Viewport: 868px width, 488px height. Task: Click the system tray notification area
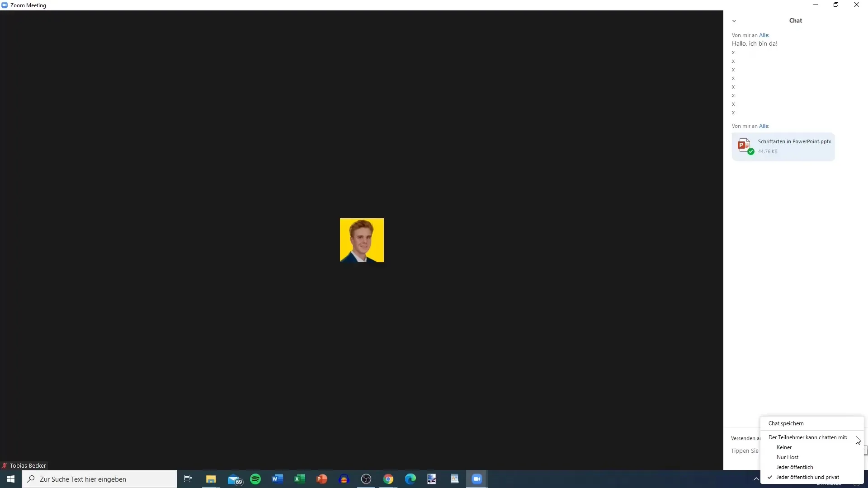tap(756, 479)
